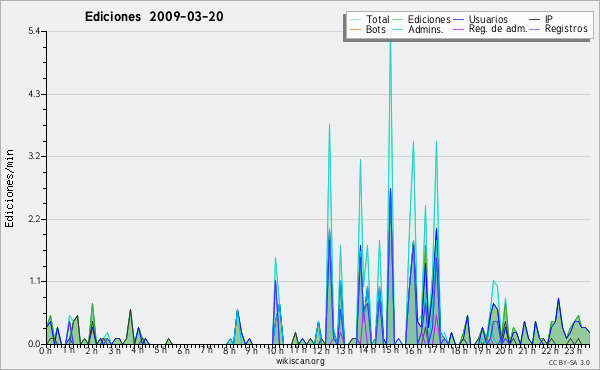
Task: Click the wikiscan.org caption
Action: point(300,361)
